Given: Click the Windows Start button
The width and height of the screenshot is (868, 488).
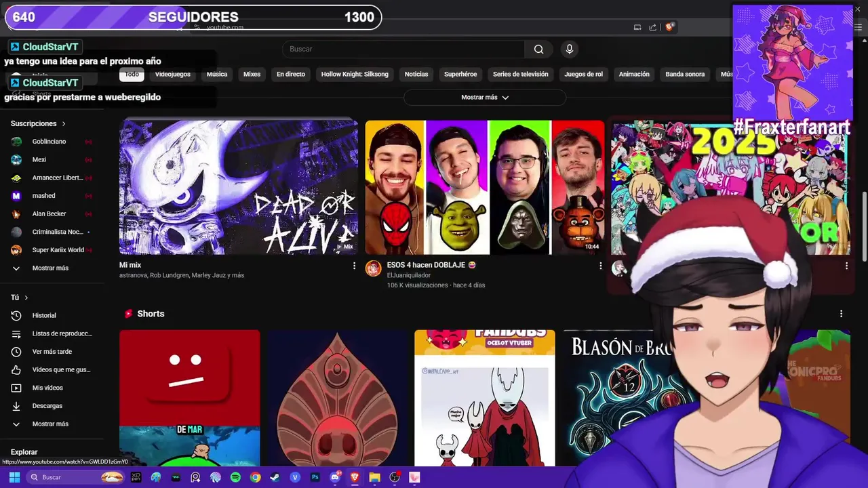Looking at the screenshot, I should [14, 477].
